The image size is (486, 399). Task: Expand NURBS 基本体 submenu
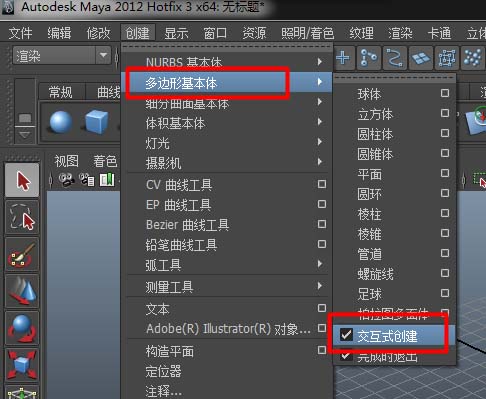point(227,62)
